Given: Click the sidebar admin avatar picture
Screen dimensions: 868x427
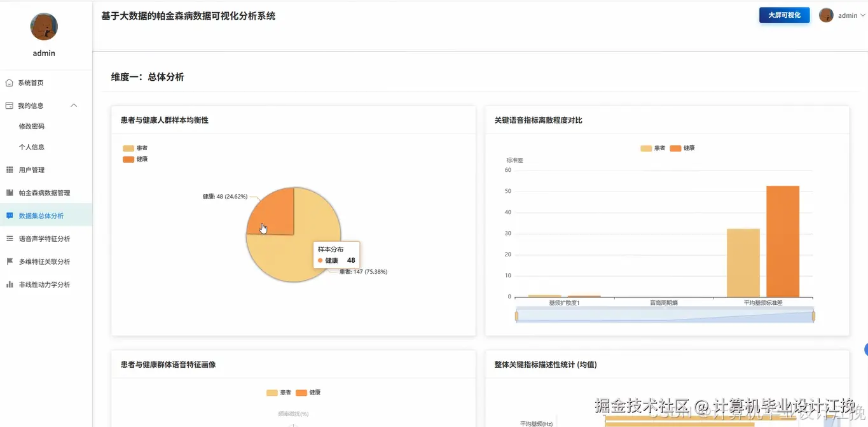Looking at the screenshot, I should [44, 26].
